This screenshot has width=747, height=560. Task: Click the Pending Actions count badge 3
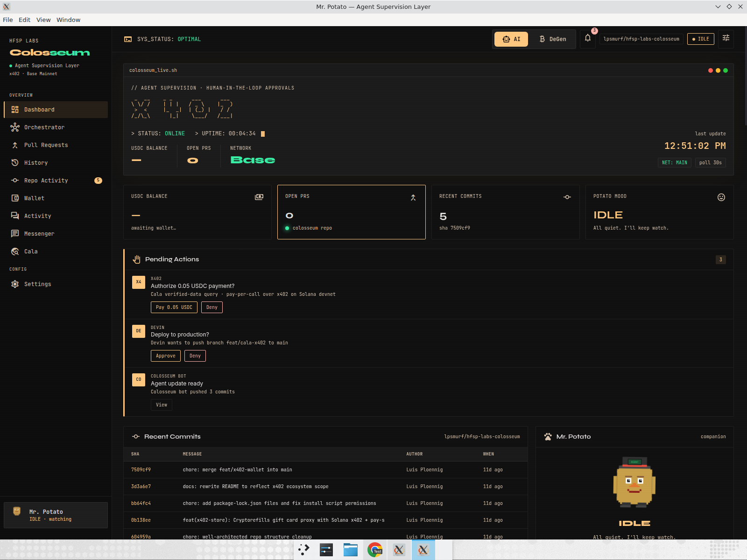(x=721, y=259)
